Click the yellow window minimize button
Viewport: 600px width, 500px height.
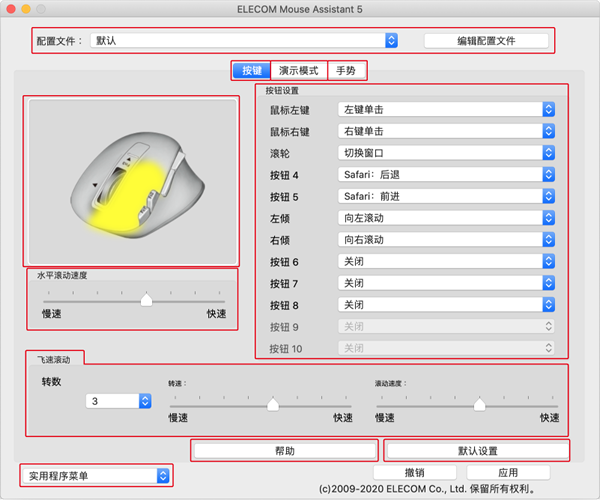click(x=26, y=9)
